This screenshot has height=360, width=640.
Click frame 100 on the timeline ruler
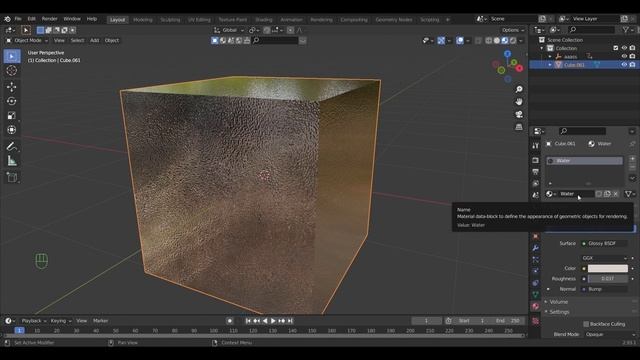tap(213, 331)
